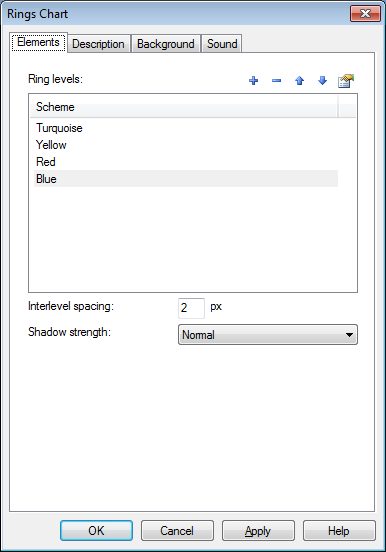The width and height of the screenshot is (386, 552).
Task: Expand the Shadow strength dropdown
Action: point(268,334)
